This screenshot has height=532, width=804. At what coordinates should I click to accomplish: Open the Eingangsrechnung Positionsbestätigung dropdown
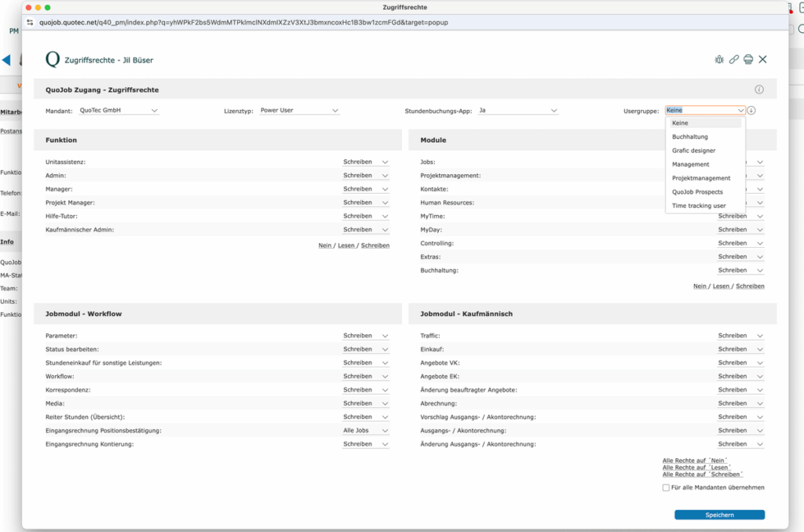click(x=366, y=431)
